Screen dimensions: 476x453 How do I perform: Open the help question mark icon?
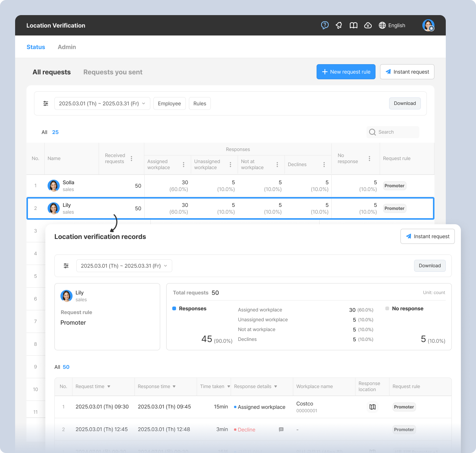(325, 25)
